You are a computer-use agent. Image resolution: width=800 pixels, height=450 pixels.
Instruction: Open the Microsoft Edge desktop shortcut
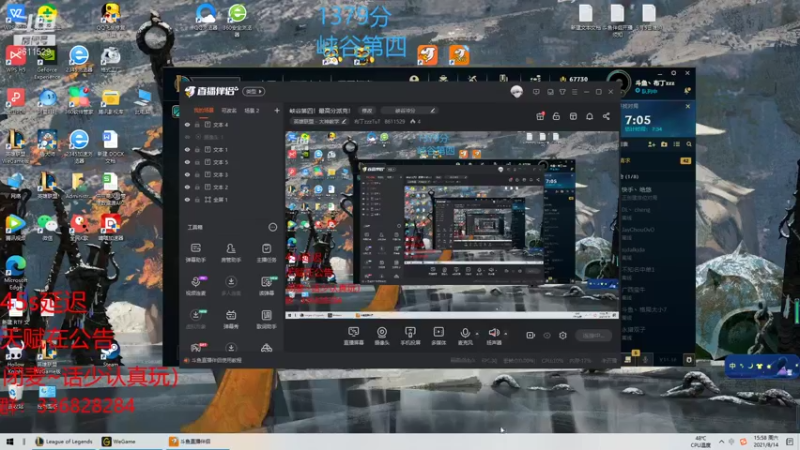[15, 273]
